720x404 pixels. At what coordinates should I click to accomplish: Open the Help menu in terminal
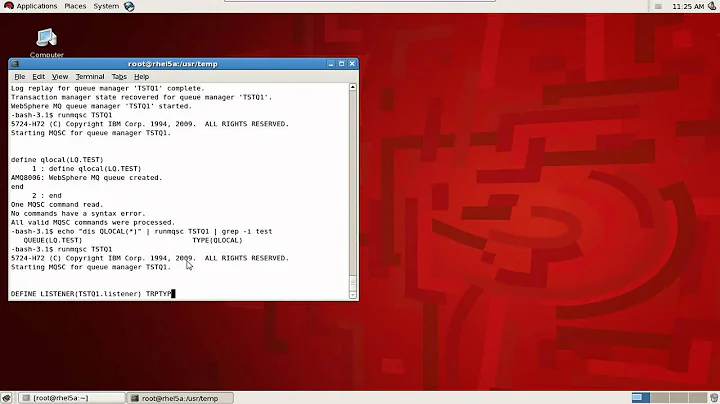click(141, 77)
